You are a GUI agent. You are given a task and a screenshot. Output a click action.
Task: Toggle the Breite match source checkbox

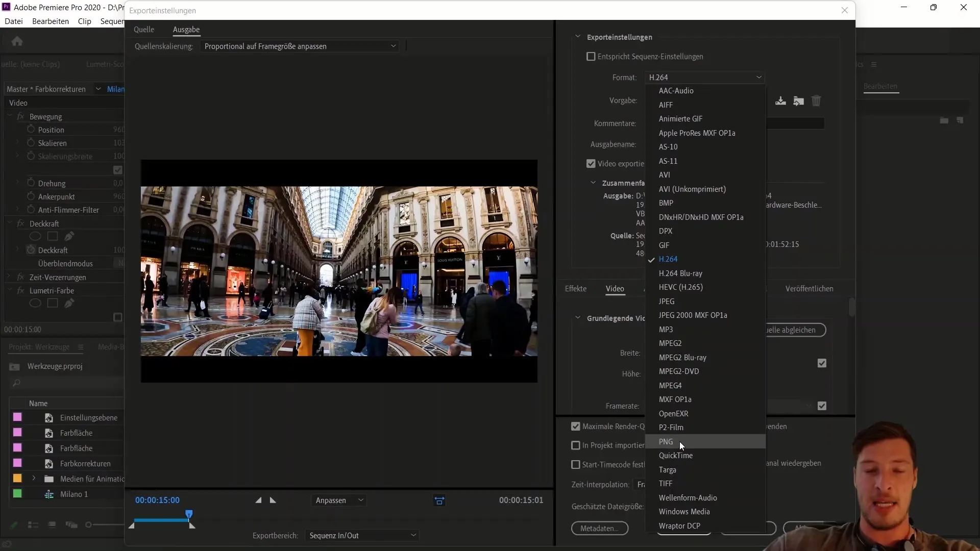[822, 363]
